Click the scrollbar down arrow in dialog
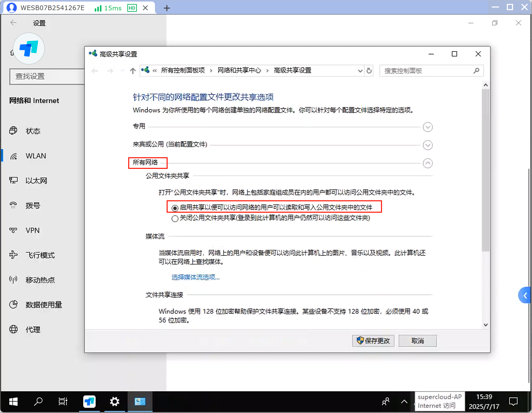Viewport: 532px width, 413px height. click(486, 325)
